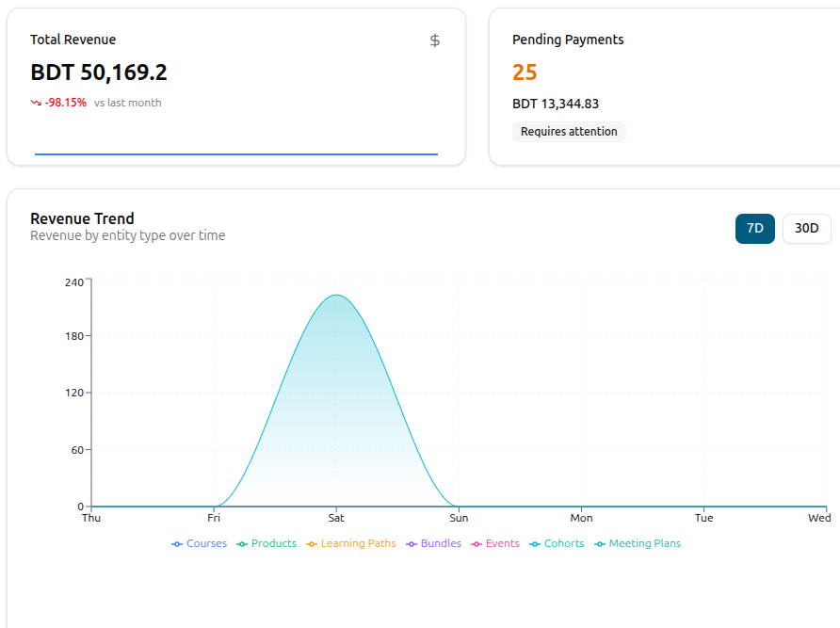Click the BDT 13,344.83 pending amount
Screen dimensions: 840x628
coord(556,104)
